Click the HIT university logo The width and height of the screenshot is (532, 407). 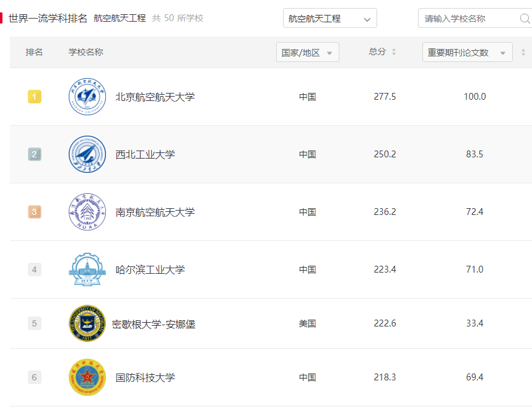87,269
